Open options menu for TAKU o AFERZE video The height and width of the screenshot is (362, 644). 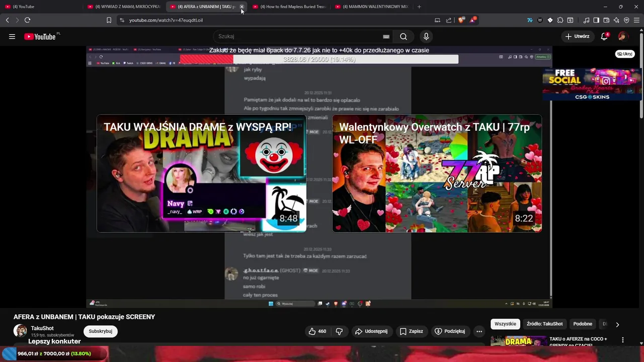tap(623, 340)
